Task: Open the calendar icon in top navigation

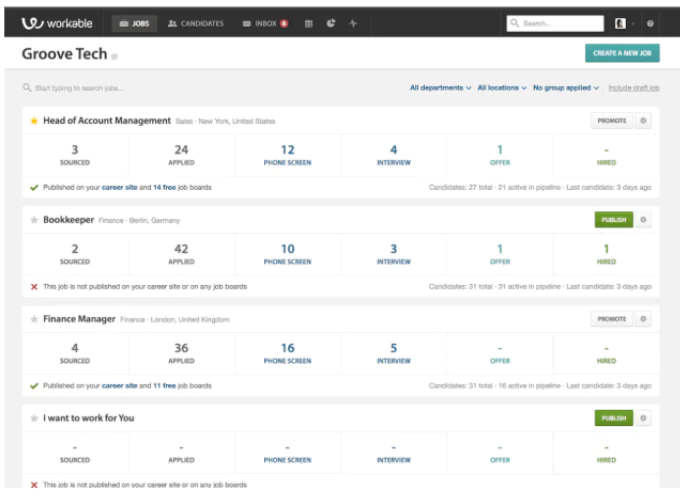Action: tap(308, 23)
